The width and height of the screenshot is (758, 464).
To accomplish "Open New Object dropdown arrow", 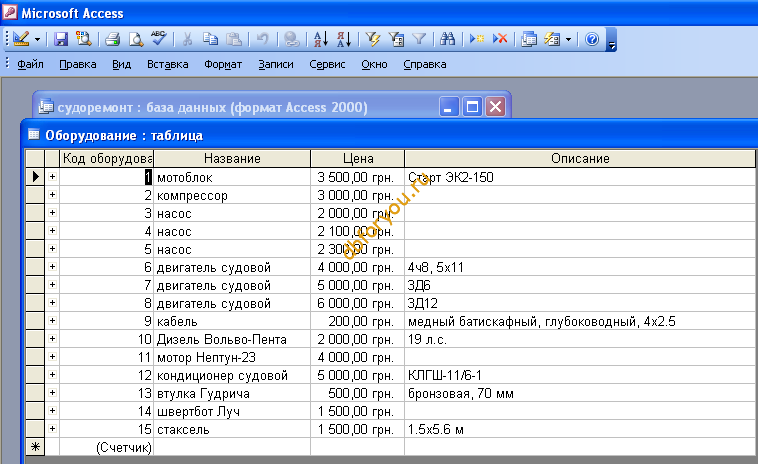I will 568,39.
